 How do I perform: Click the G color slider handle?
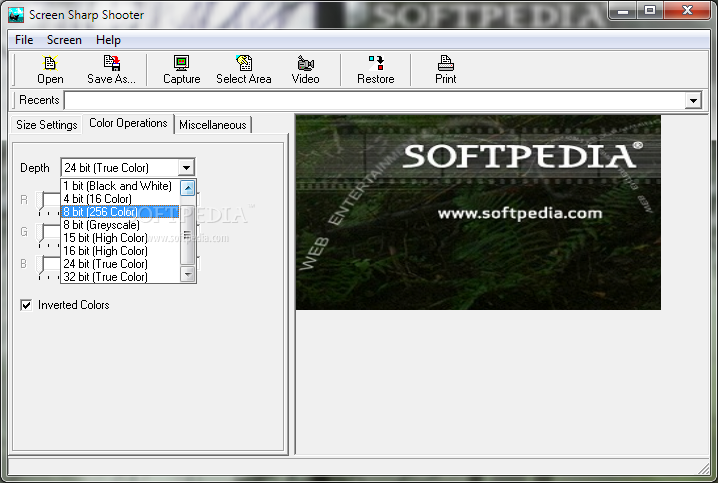pyautogui.click(x=42, y=232)
